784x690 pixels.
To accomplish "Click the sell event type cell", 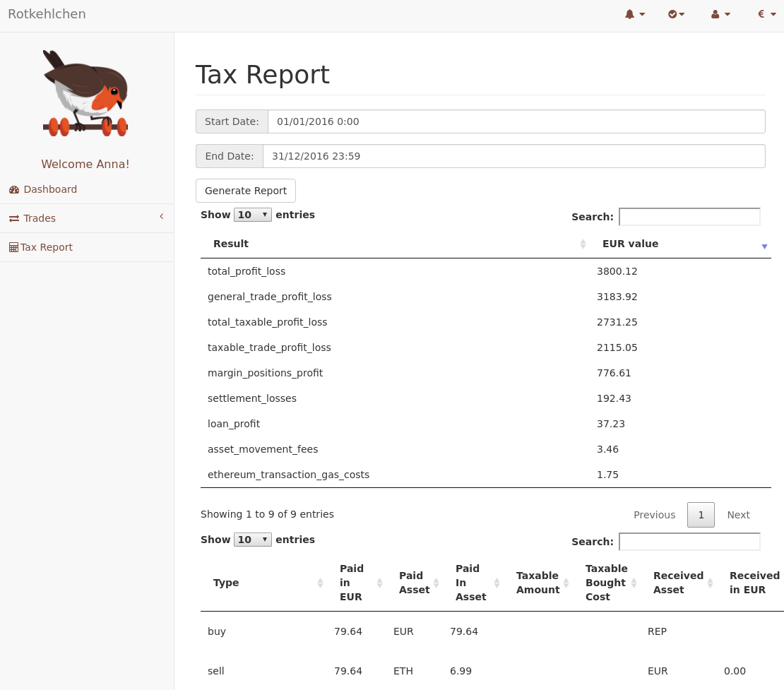I will pyautogui.click(x=215, y=671).
